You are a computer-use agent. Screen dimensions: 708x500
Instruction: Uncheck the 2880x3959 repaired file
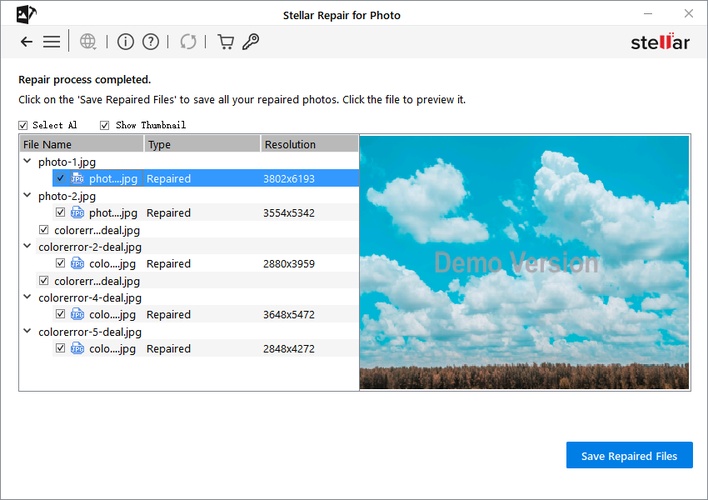coord(60,263)
